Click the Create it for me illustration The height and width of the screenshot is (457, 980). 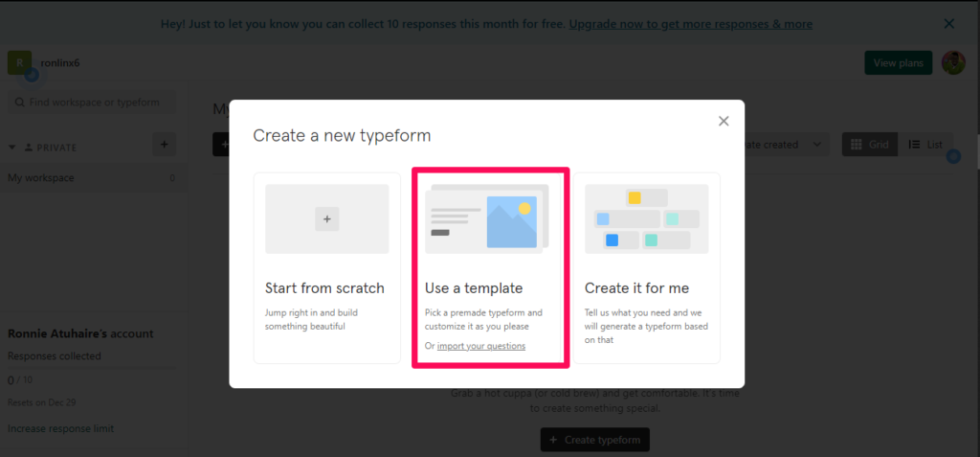[x=647, y=219]
